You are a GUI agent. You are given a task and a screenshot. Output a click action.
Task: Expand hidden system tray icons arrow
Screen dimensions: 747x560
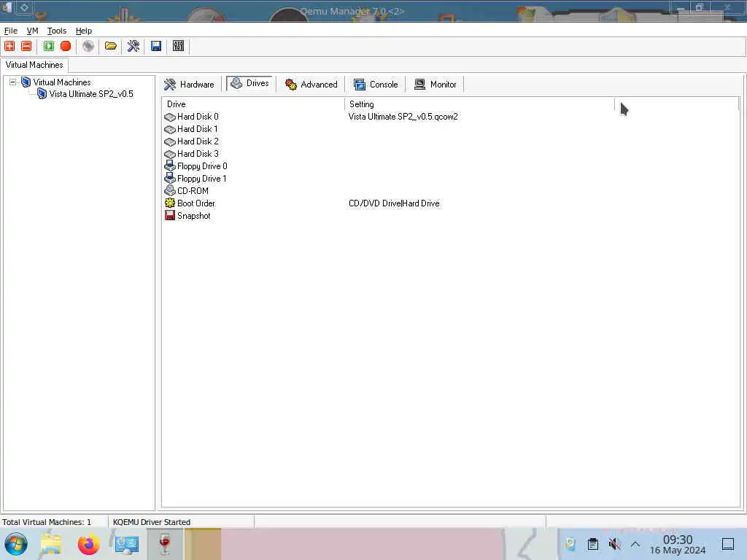click(635, 544)
